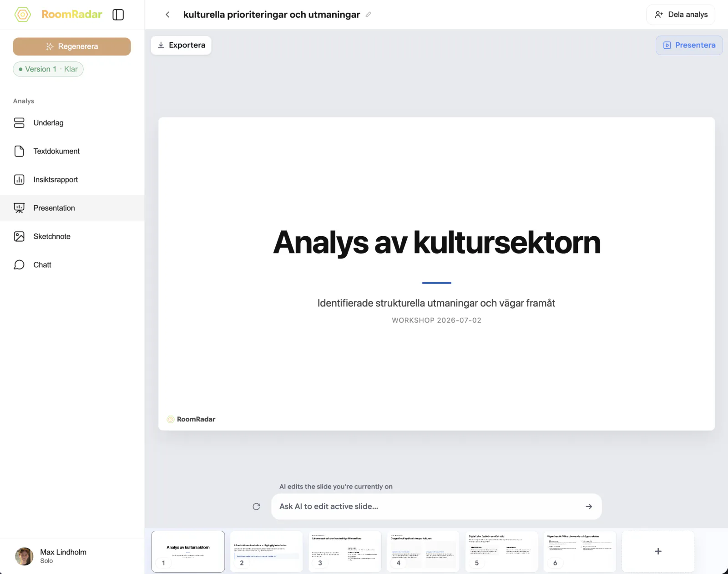Click the Regenerera button
The height and width of the screenshot is (574, 728).
point(72,46)
